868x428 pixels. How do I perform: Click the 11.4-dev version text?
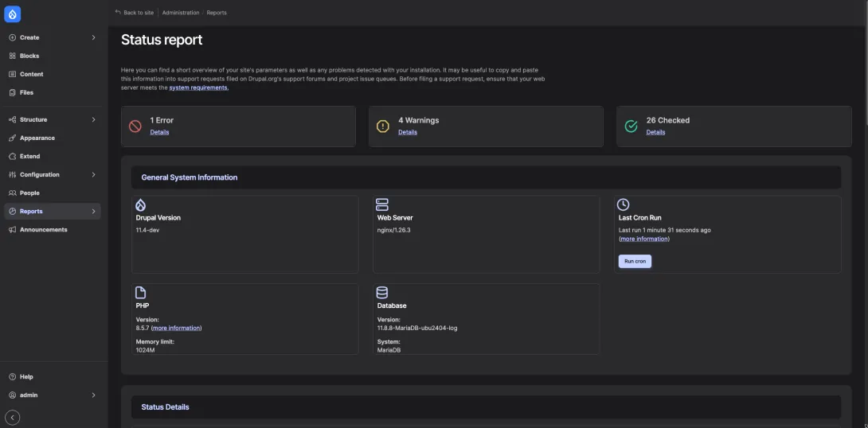[x=148, y=230]
